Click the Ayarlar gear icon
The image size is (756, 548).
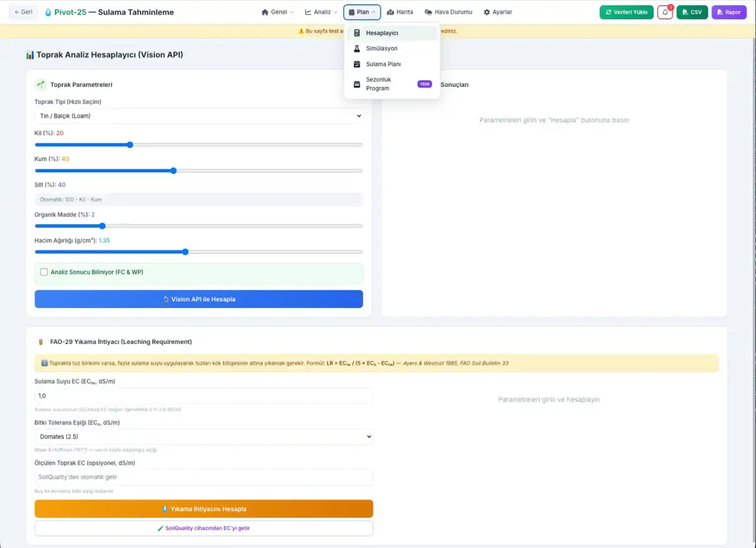[486, 12]
